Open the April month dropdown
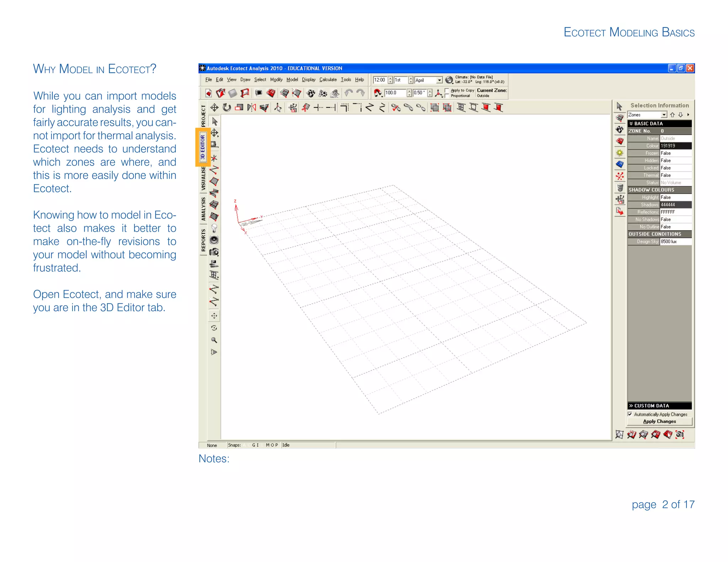The width and height of the screenshot is (728, 562). [439, 80]
